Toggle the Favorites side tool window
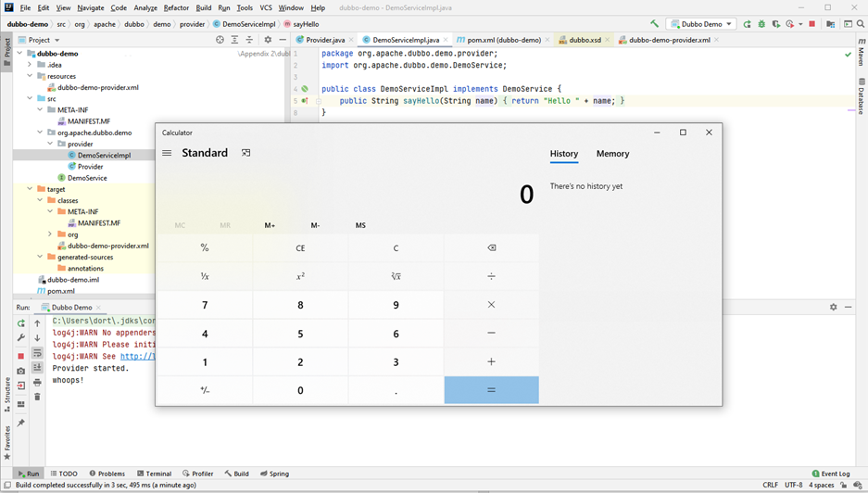868x493 pixels. point(7,443)
